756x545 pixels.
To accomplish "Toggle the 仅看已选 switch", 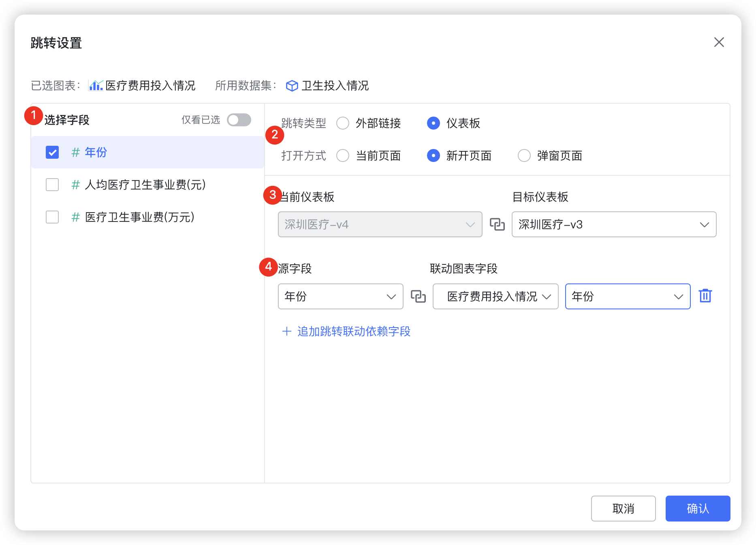I will click(x=239, y=120).
